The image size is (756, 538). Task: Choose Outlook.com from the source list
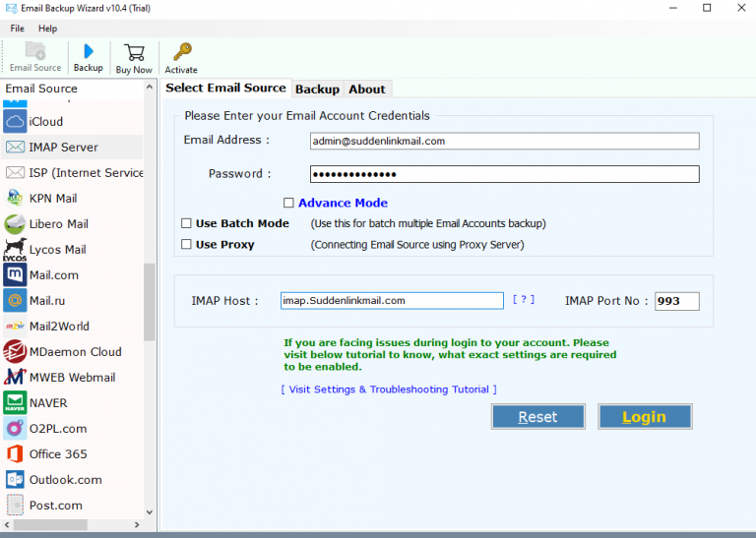[65, 480]
